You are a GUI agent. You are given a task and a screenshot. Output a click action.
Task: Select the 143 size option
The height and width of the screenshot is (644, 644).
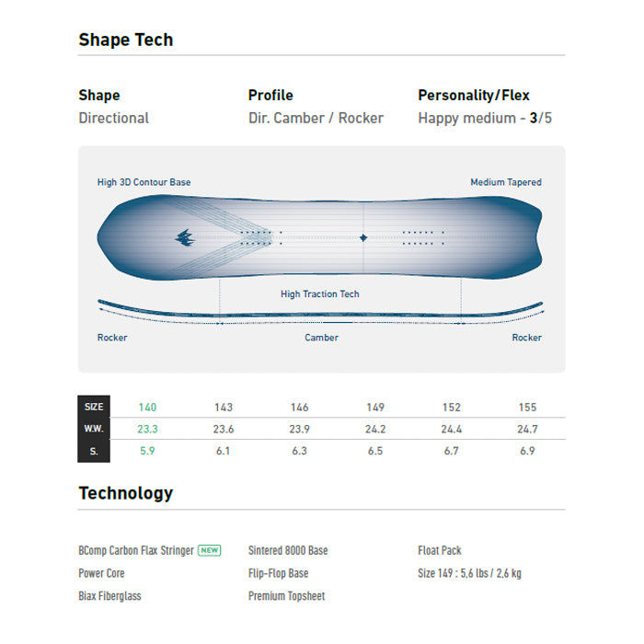pos(223,407)
